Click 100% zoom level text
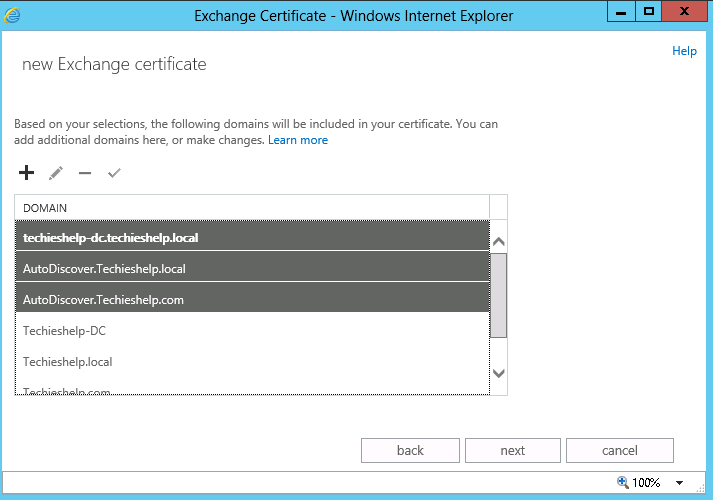Image resolution: width=713 pixels, height=500 pixels. [646, 482]
